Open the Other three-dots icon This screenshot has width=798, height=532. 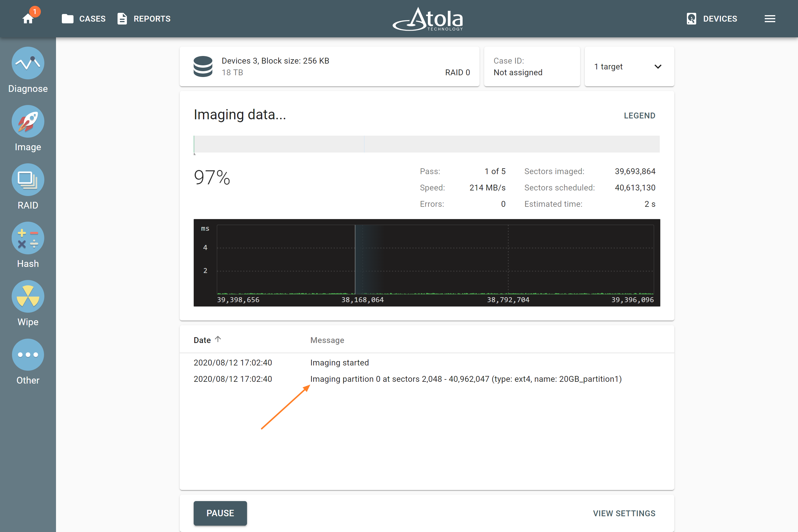(28, 355)
